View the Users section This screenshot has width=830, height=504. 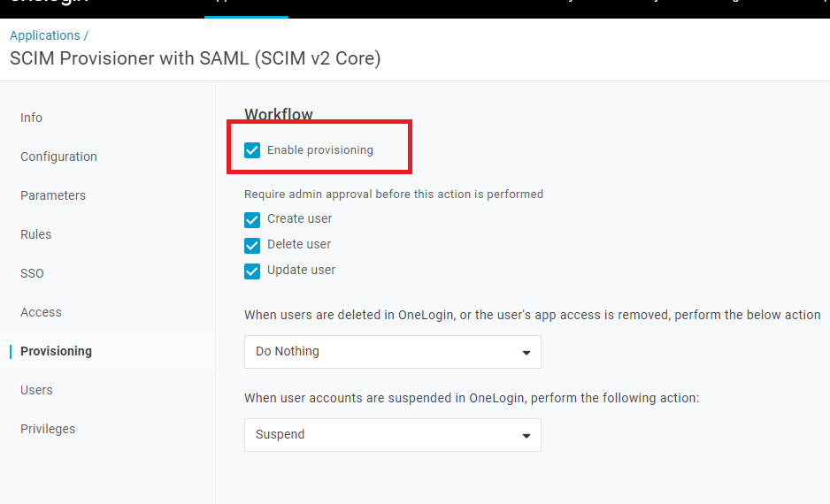pos(36,390)
